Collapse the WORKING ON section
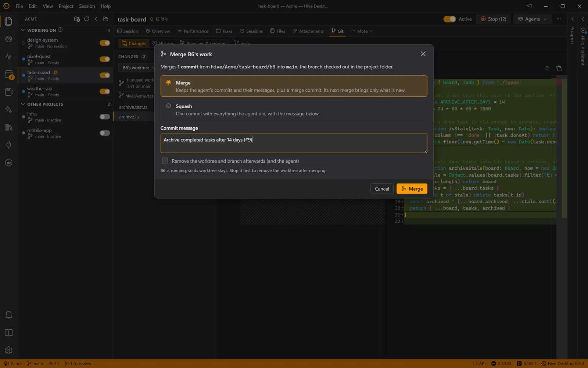Screen dimensions: 588x368 pyautogui.click(x=23, y=30)
